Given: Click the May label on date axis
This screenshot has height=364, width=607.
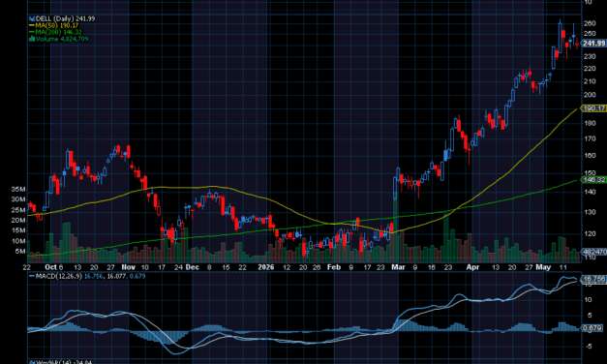Looking at the screenshot, I should click(543, 267).
